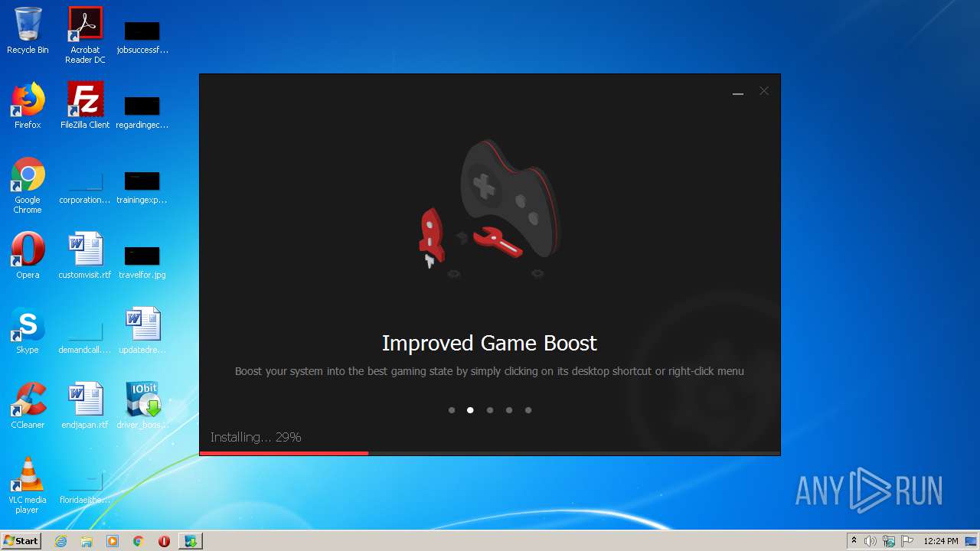Open Windows Explorer folder in taskbar
Image resolution: width=980 pixels, height=551 pixels.
87,541
